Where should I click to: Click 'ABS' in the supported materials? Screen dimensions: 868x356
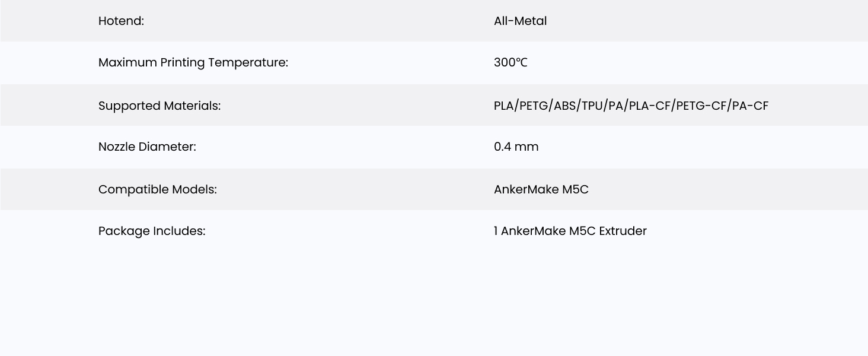(565, 106)
